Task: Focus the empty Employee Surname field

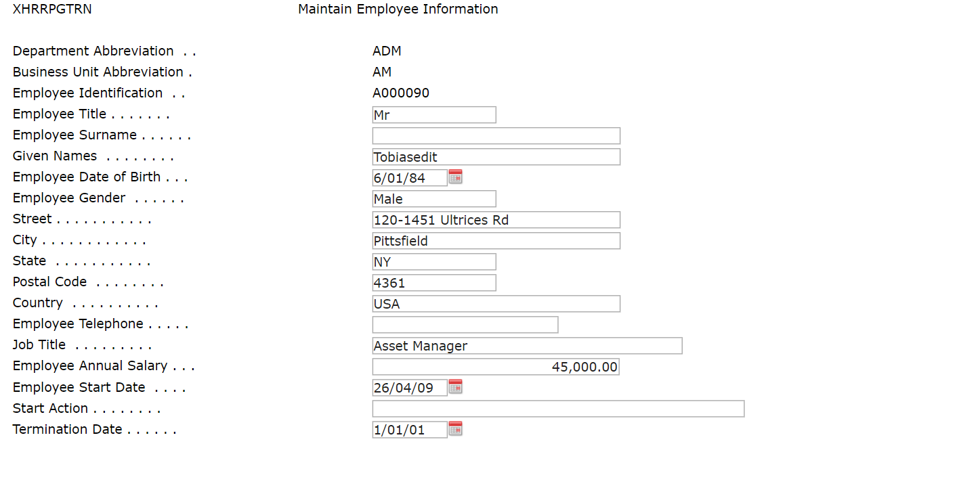Action: point(496,136)
